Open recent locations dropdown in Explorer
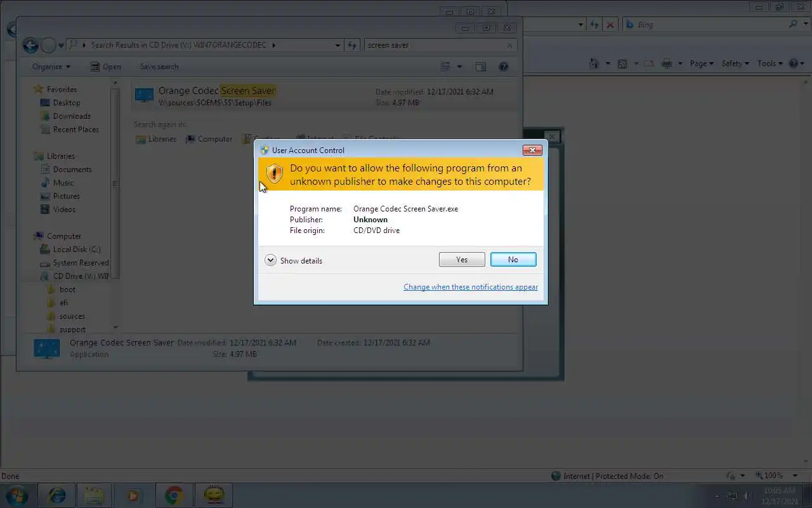Image resolution: width=812 pixels, height=508 pixels. pos(61,45)
